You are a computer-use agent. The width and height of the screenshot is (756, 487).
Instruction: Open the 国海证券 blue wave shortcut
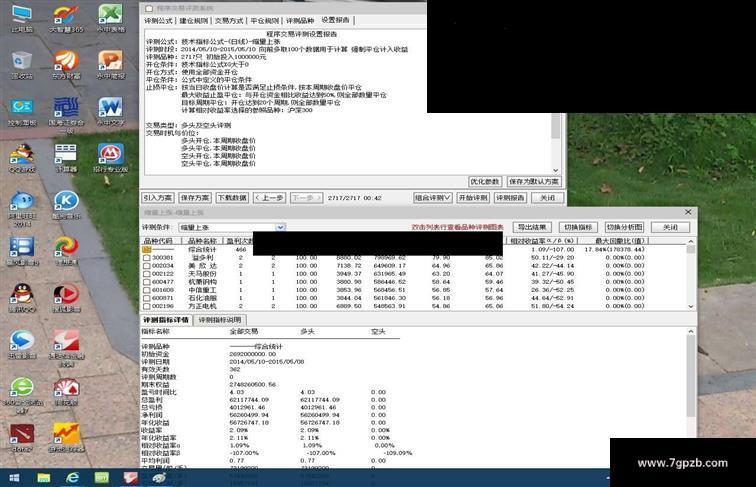(x=66, y=114)
